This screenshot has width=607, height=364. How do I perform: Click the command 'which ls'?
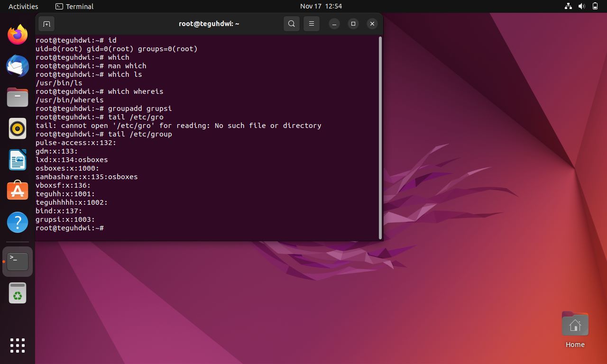coord(125,74)
